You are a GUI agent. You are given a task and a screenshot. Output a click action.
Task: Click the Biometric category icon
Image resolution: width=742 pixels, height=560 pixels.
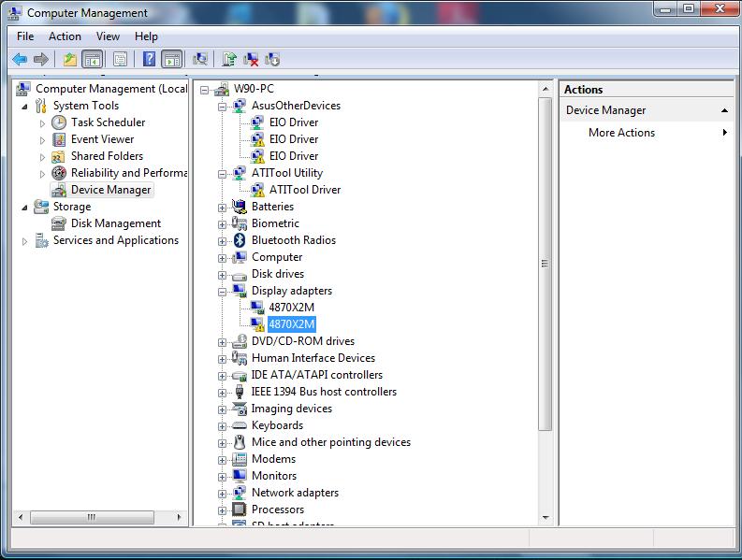coord(240,223)
